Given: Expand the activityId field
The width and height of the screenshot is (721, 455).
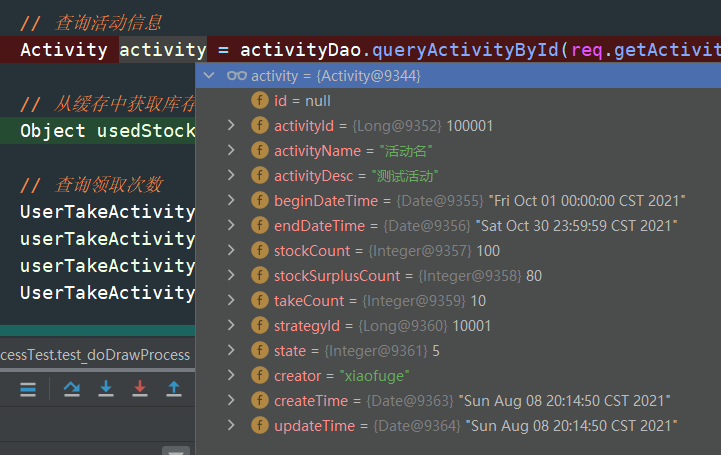Looking at the screenshot, I should (x=232, y=125).
